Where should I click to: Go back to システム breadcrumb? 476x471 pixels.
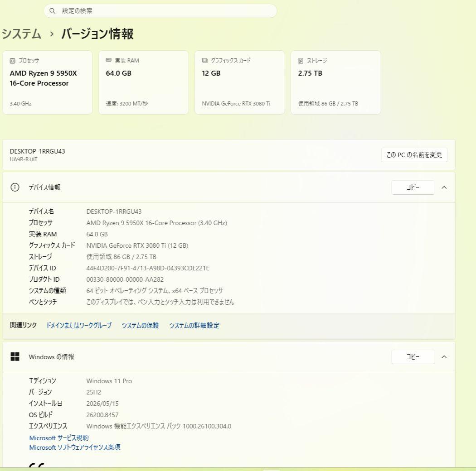(21, 34)
